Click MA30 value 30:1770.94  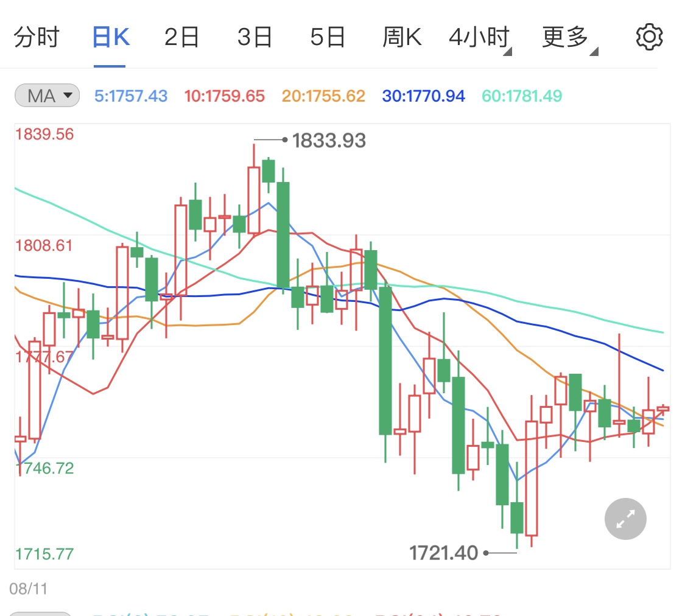pyautogui.click(x=423, y=96)
